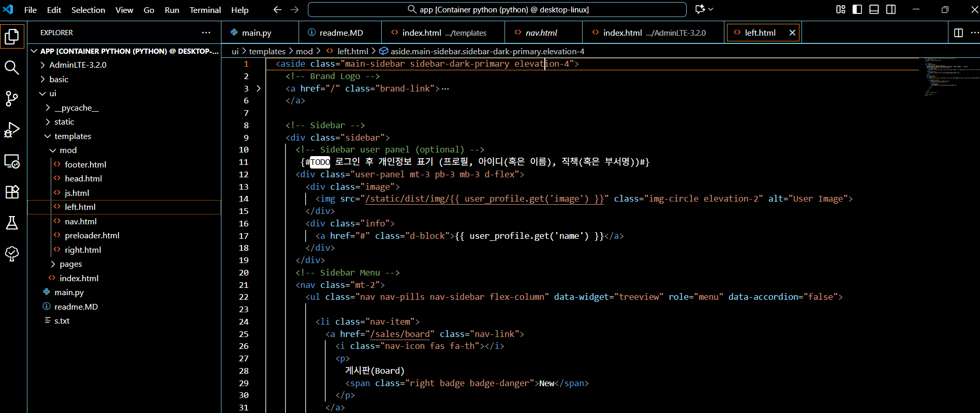This screenshot has width=980, height=413.
Task: Switch to index.html AdminLTE-3.2.0 tab
Action: tap(654, 33)
